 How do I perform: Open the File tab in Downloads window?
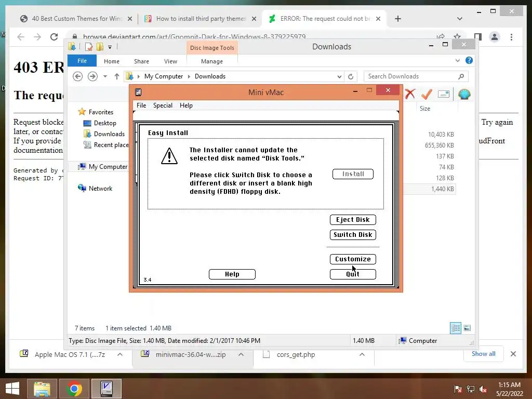point(82,61)
